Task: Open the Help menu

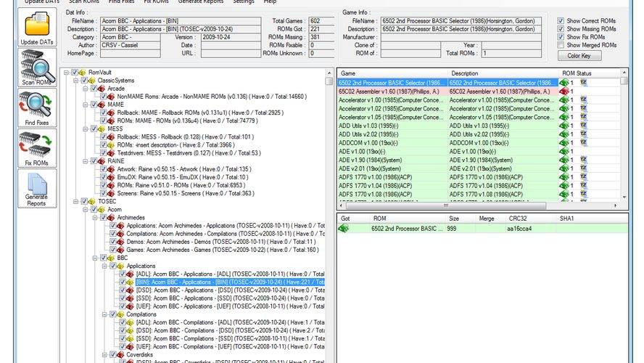Action: (x=270, y=2)
